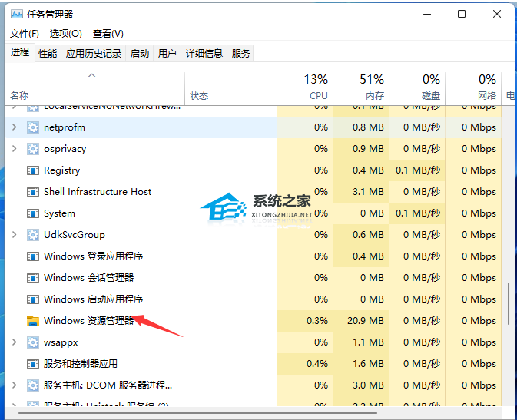Sort by the 状态 column header
Screen dimensions: 517x420
(x=230, y=88)
